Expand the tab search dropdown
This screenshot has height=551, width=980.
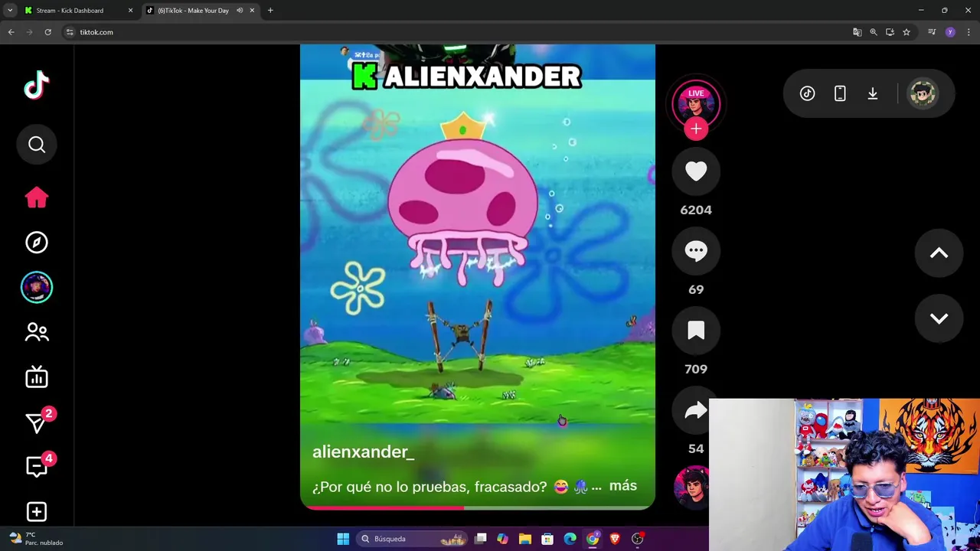click(x=10, y=11)
